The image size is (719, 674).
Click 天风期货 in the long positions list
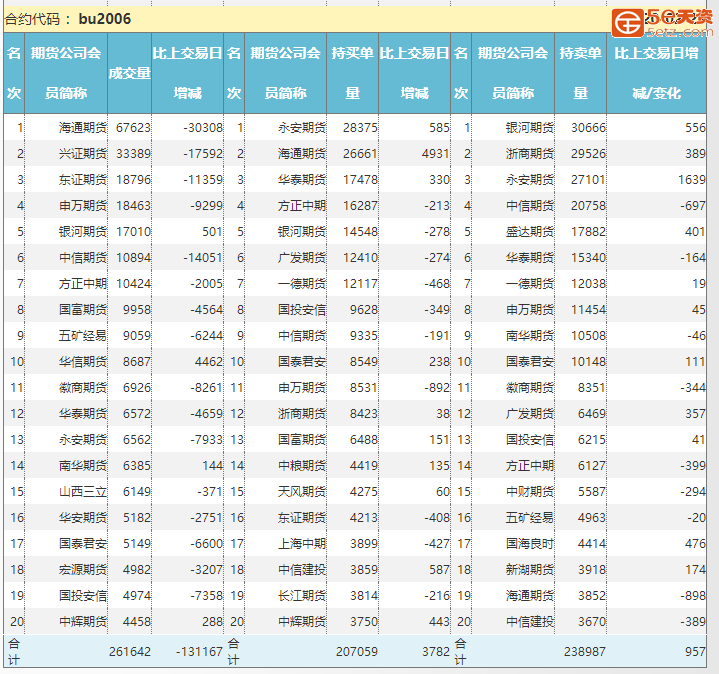pyautogui.click(x=301, y=492)
